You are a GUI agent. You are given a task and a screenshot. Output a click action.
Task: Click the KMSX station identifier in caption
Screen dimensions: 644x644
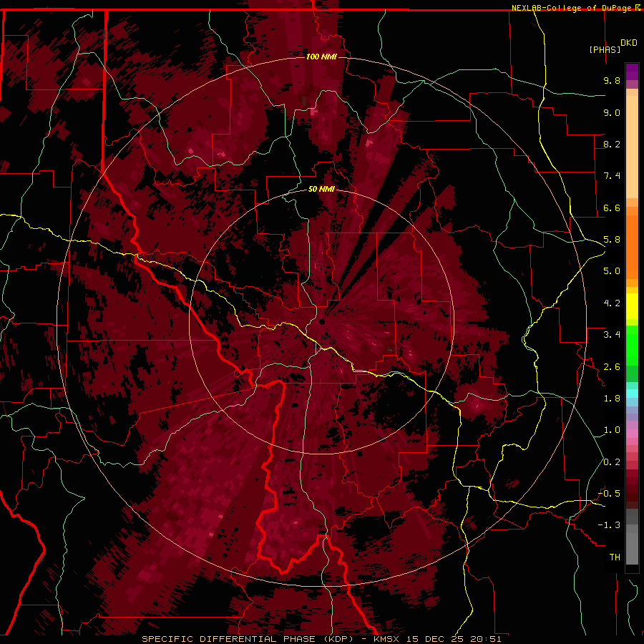(386, 639)
